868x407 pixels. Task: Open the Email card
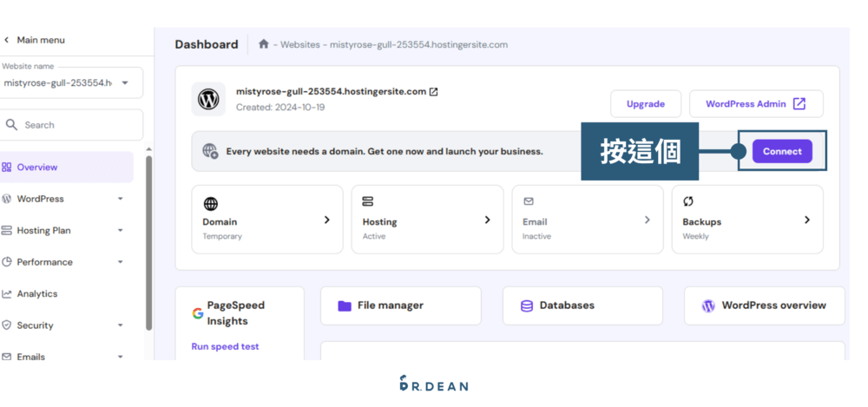(588, 220)
